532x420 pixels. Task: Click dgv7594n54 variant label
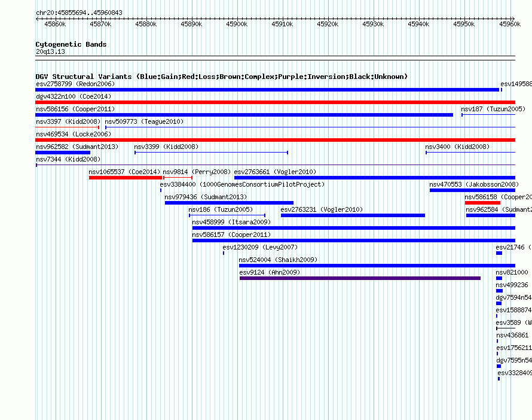[x=513, y=297]
